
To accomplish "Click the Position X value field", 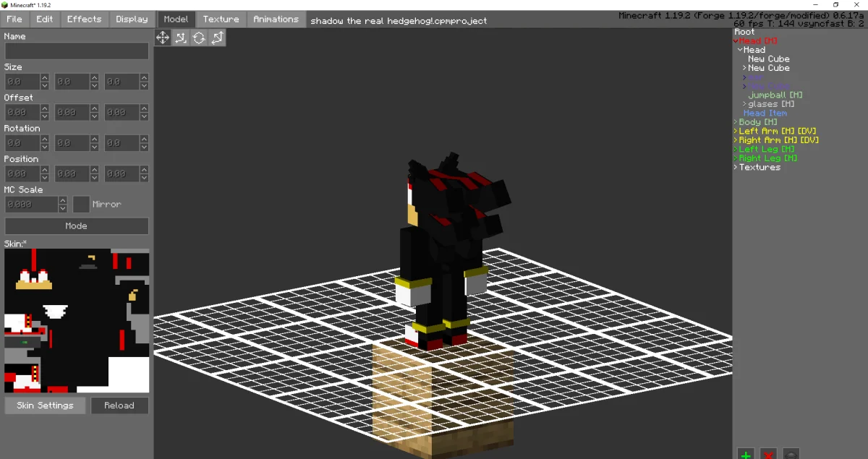I will pos(22,174).
